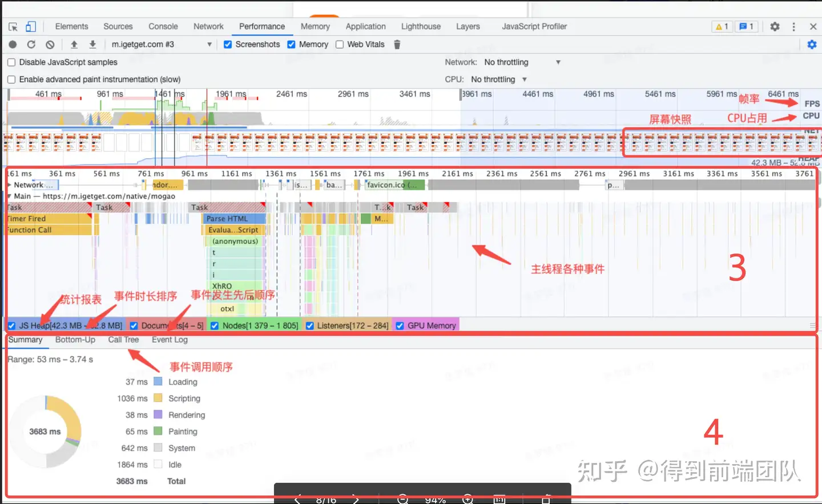
Task: Click the summary pie chart showing 3683 ms
Action: click(x=45, y=432)
